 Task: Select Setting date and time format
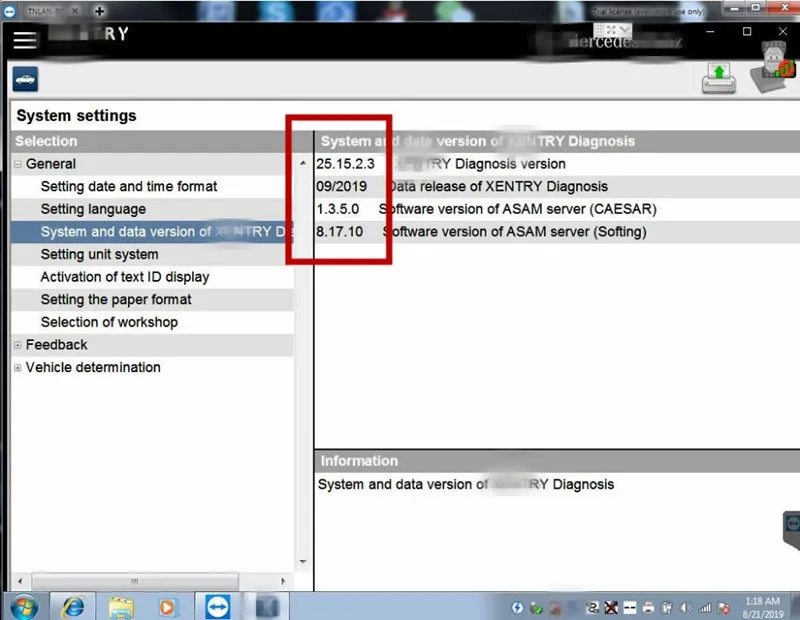pos(129,187)
